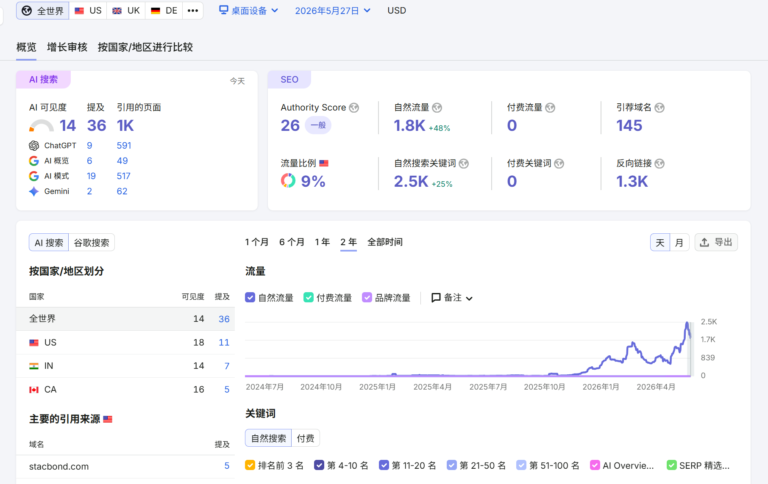
Task: Open Gemini cited pages value 62
Action: coord(122,191)
